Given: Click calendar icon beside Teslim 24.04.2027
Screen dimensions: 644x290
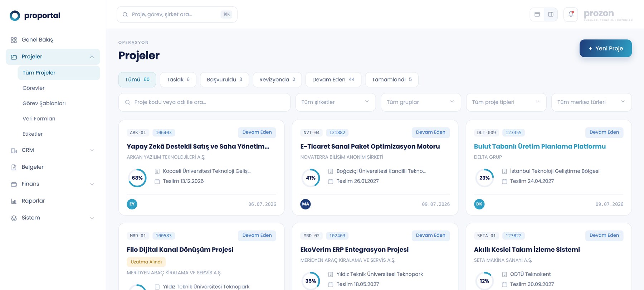Looking at the screenshot, I should tap(504, 182).
